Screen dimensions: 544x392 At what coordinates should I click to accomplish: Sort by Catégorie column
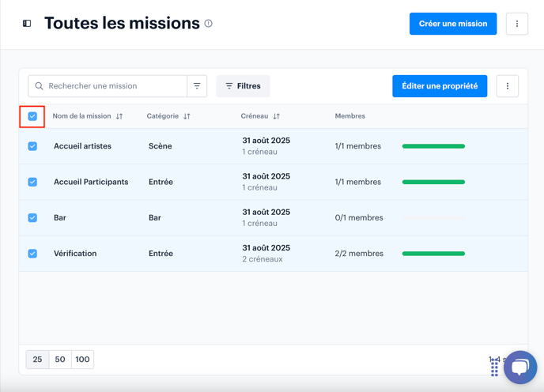tap(187, 116)
